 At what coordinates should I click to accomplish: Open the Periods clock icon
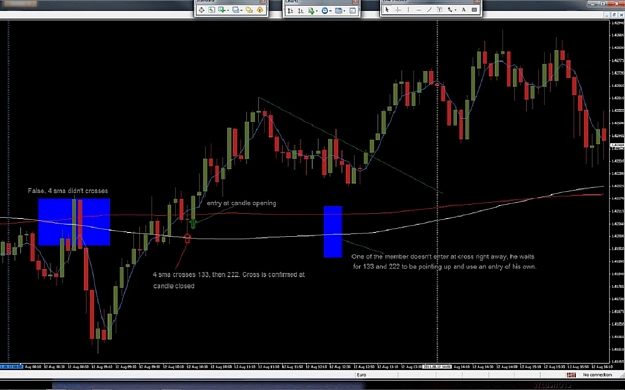[x=325, y=11]
